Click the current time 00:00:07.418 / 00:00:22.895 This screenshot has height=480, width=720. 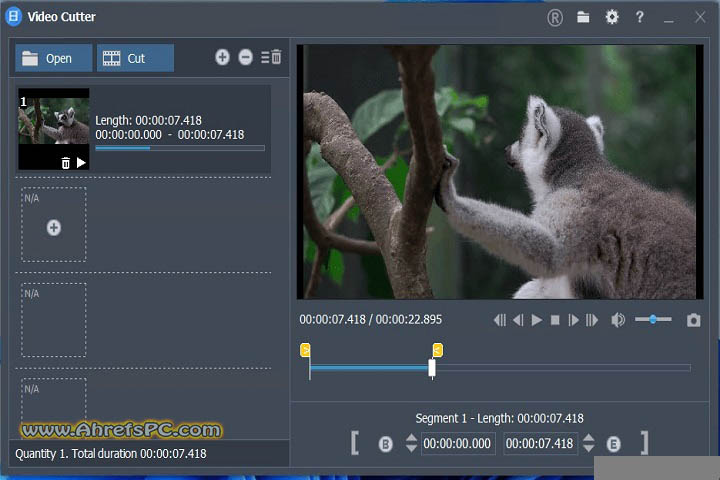pyautogui.click(x=371, y=320)
